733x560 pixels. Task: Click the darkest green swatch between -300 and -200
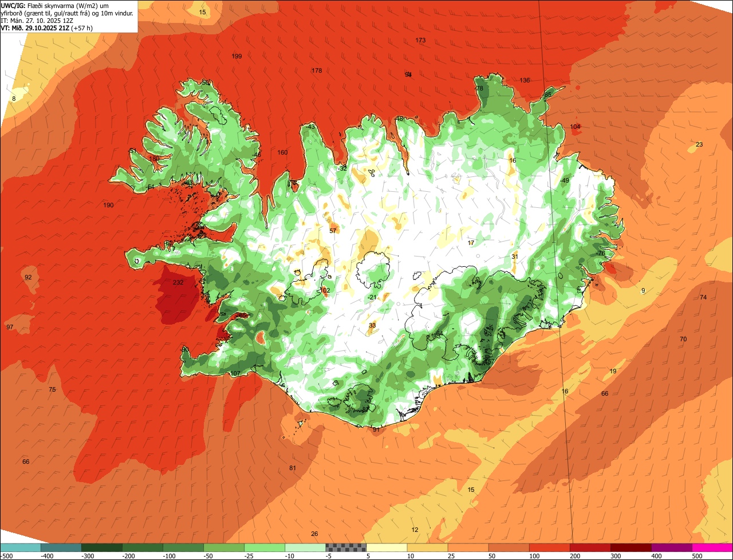click(101, 547)
